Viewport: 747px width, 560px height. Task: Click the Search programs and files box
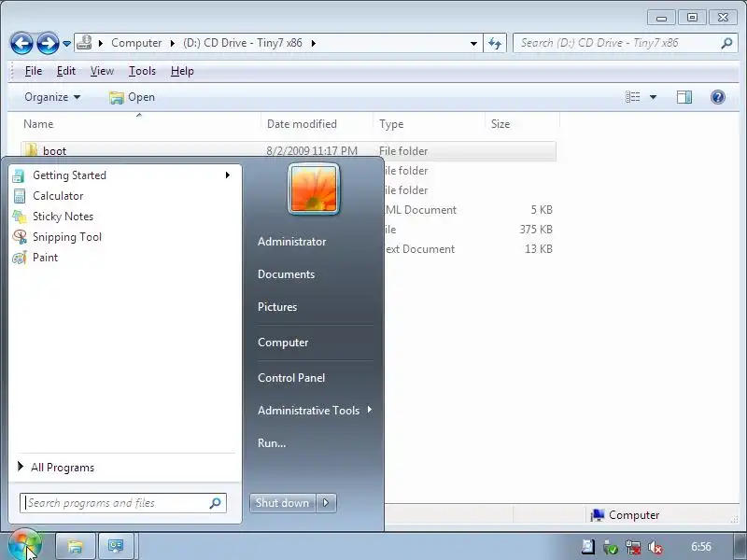[x=123, y=503]
